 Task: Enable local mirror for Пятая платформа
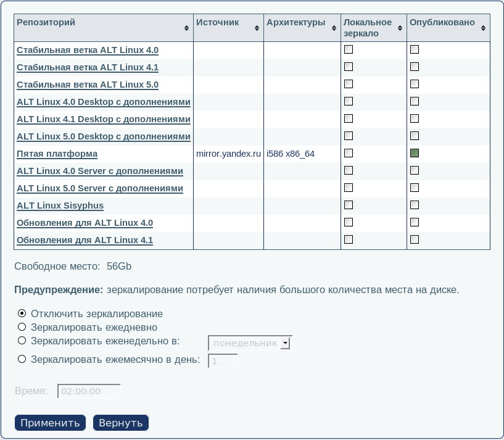(x=349, y=153)
